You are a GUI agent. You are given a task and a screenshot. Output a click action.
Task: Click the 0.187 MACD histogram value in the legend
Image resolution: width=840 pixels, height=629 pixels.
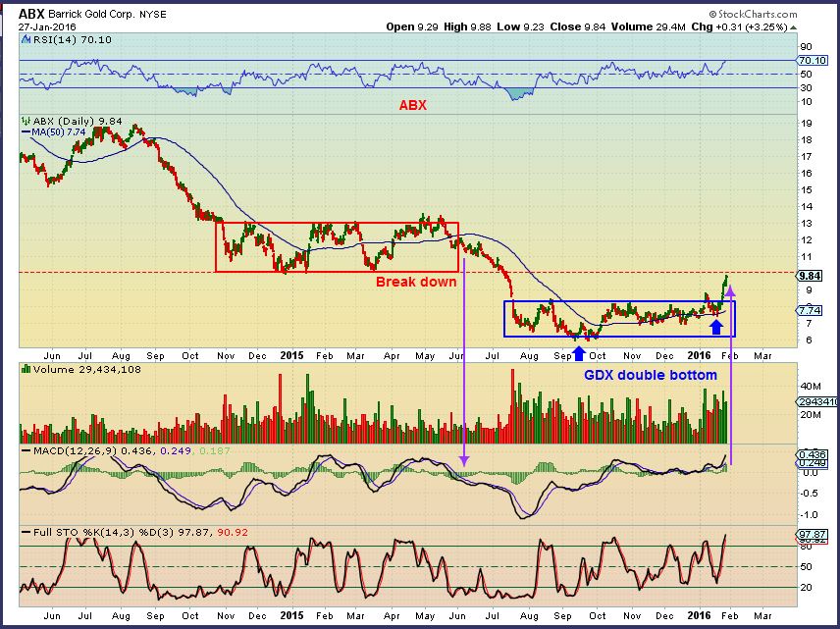pos(214,451)
